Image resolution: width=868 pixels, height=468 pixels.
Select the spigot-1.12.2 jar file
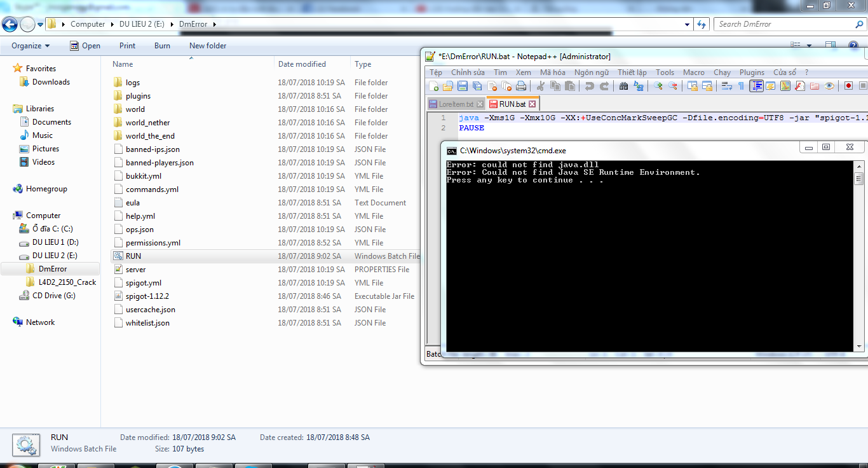(147, 296)
